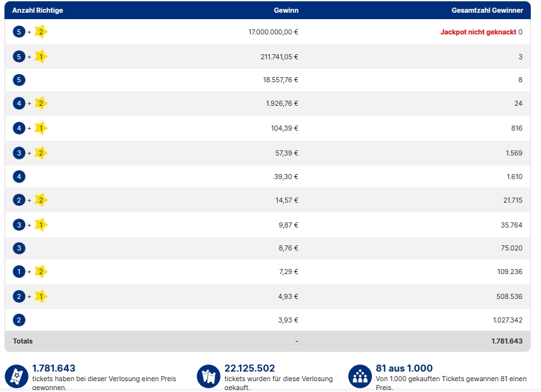Image resolution: width=541 pixels, height=392 pixels.
Task: Click the blue 4 ball in the 104,39 € row
Action: pos(19,128)
